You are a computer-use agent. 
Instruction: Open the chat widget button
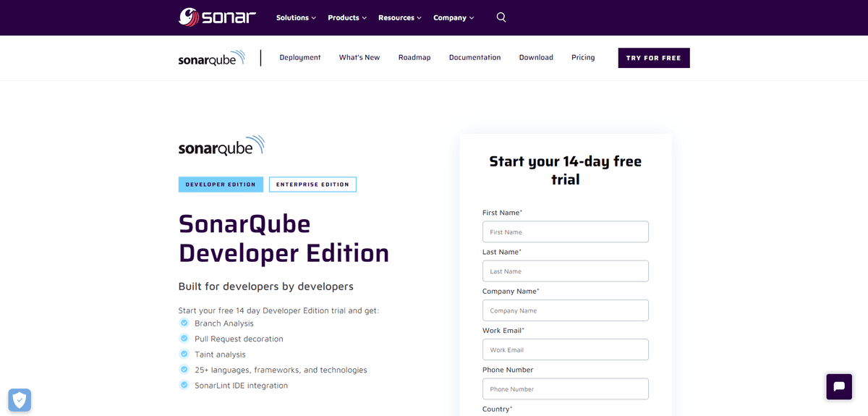(839, 386)
